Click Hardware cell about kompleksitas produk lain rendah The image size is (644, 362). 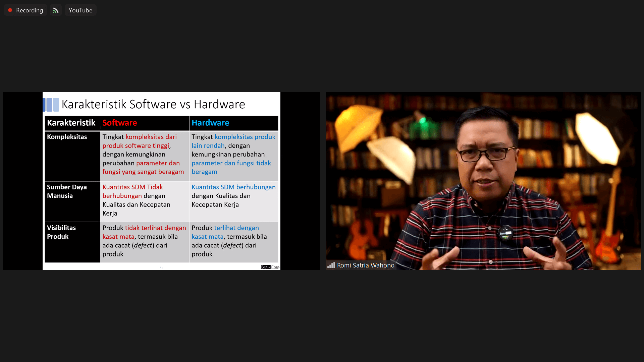(233, 154)
